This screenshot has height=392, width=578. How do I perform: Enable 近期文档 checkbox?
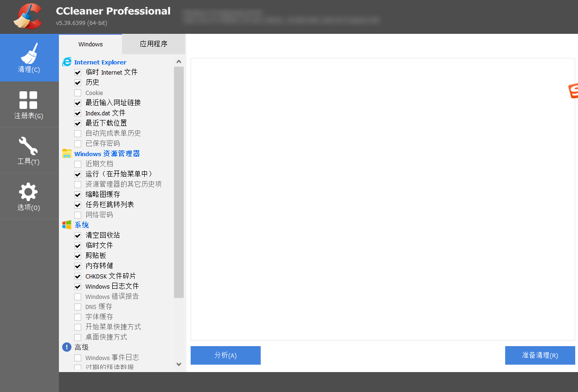pos(77,164)
